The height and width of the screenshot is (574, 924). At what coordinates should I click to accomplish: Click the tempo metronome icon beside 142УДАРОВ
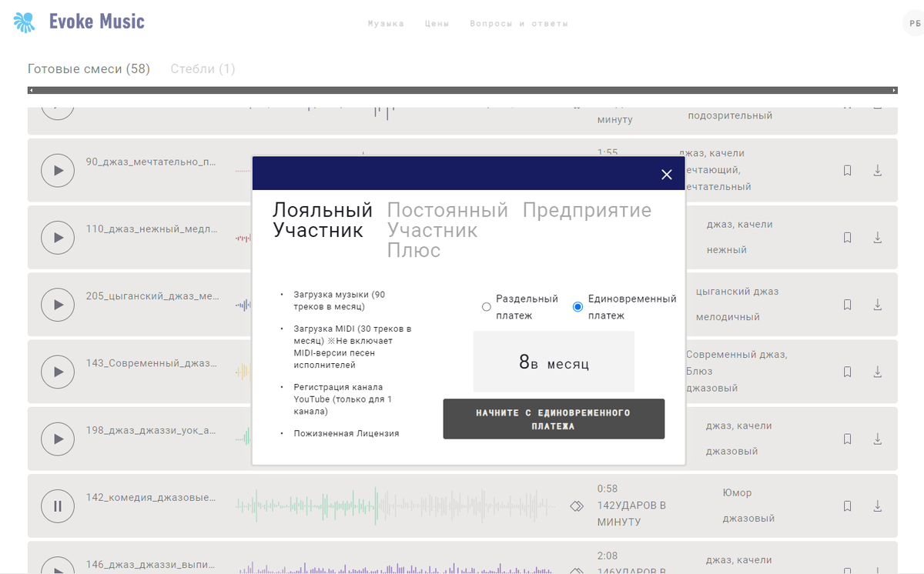(x=577, y=506)
